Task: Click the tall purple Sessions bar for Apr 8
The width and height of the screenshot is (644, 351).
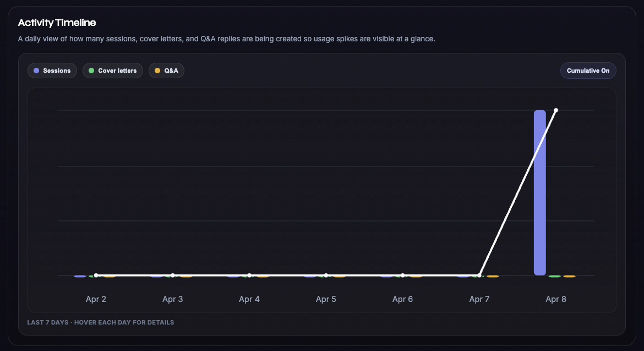Action: point(539,193)
